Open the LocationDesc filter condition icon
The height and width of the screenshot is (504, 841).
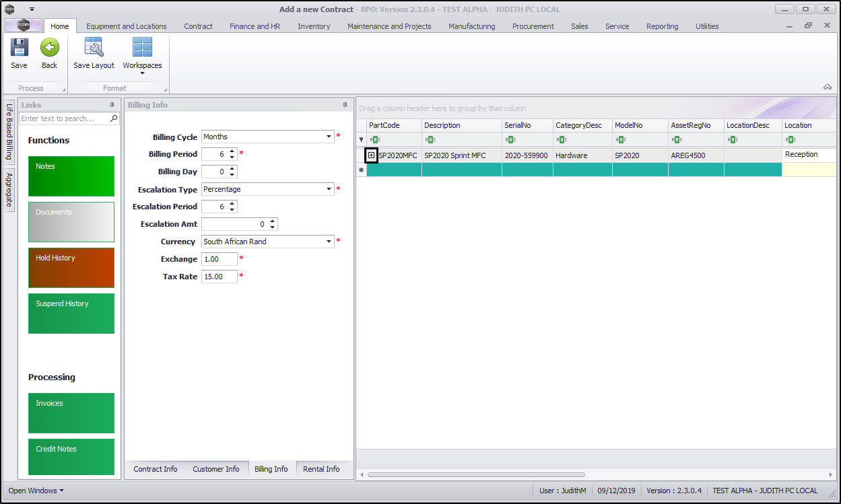733,140
